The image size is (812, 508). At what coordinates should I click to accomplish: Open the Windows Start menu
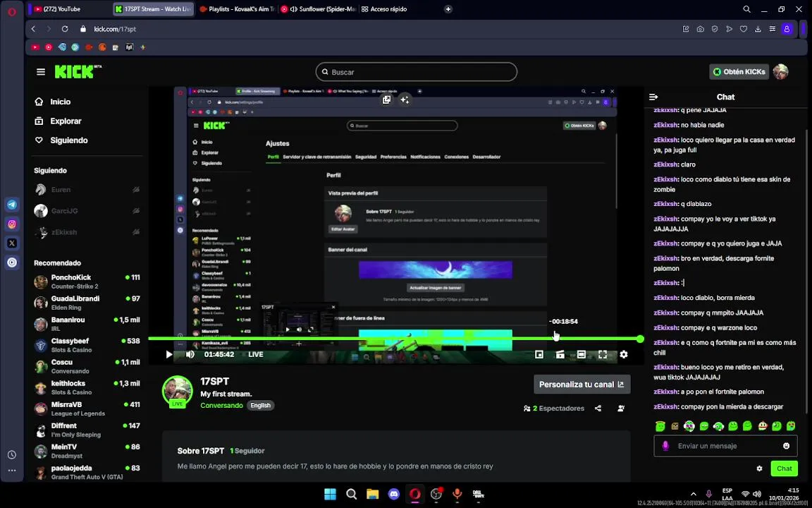pyautogui.click(x=330, y=494)
